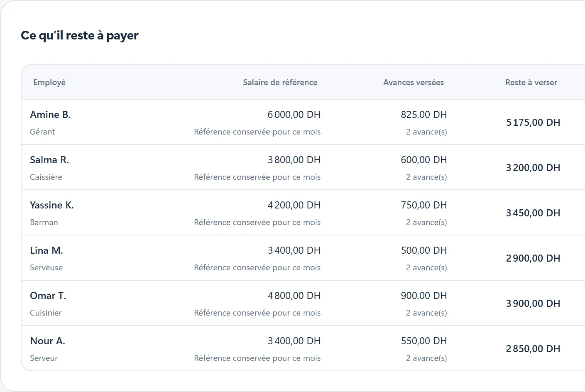This screenshot has width=585, height=392.
Task: Click the Avances versées column header
Action: pyautogui.click(x=414, y=82)
